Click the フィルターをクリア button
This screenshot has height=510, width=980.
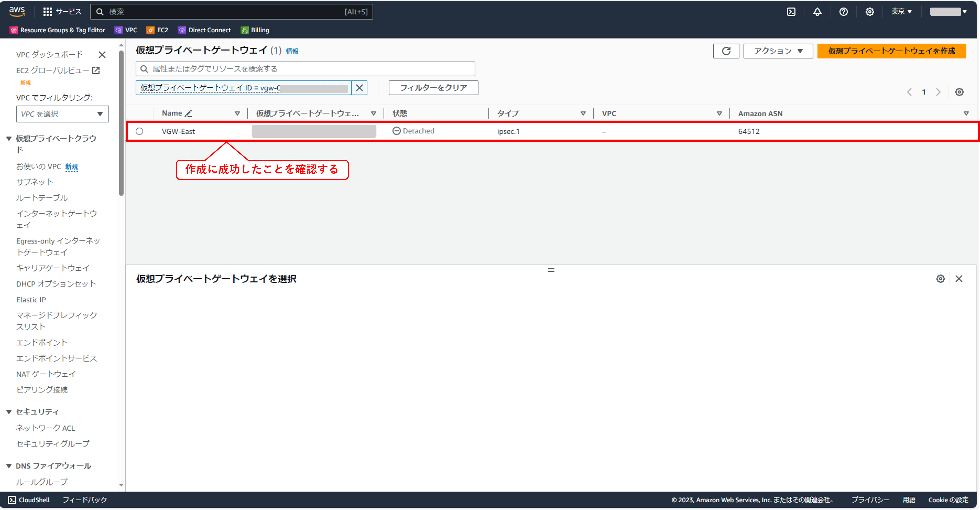click(x=433, y=88)
